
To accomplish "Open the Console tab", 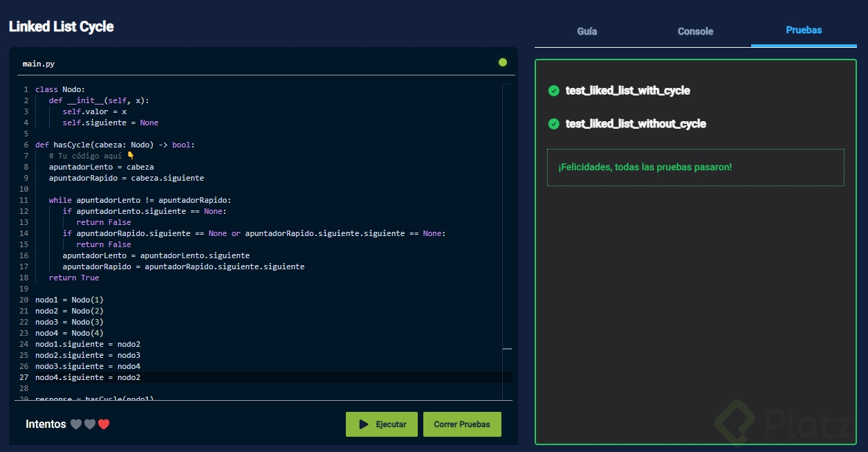I will pyautogui.click(x=695, y=31).
